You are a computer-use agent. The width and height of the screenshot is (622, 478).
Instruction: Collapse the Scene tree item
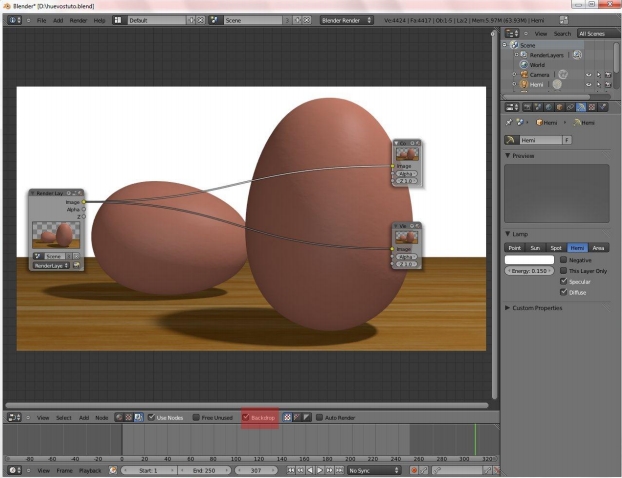coord(505,45)
